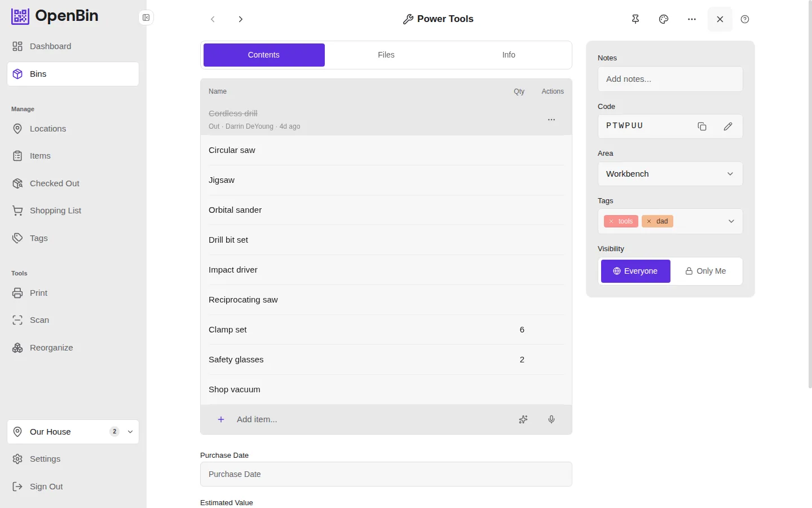The height and width of the screenshot is (508, 812).
Task: Click the Add item input field
Action: [372, 419]
